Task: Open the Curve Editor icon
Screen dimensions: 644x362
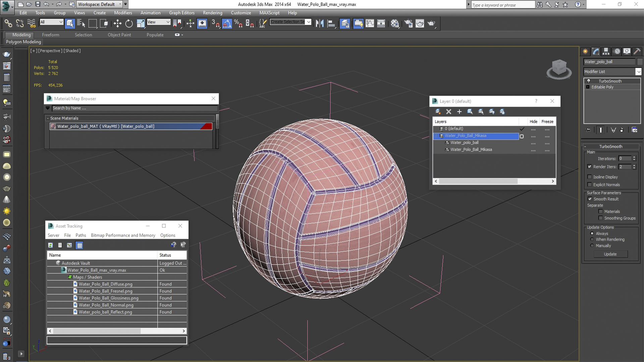Action: (370, 23)
